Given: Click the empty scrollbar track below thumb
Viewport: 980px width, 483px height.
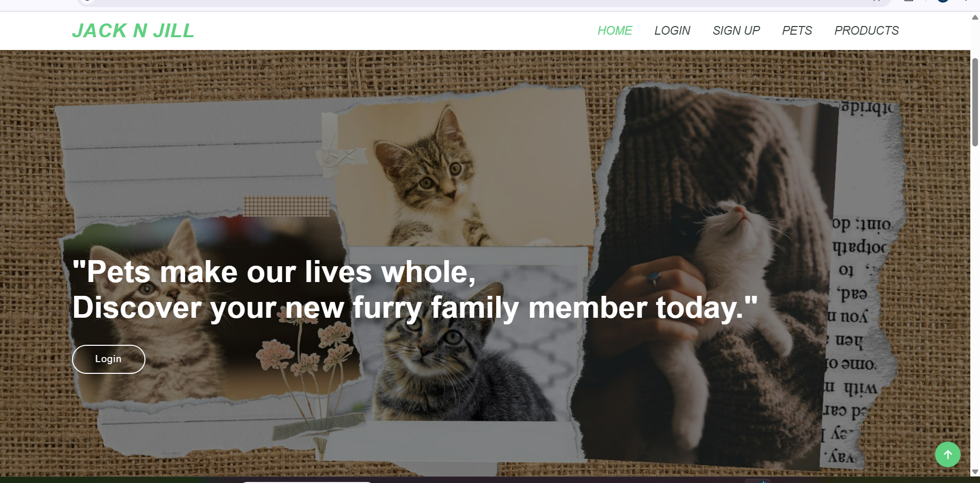Looking at the screenshot, I should coord(975,306).
